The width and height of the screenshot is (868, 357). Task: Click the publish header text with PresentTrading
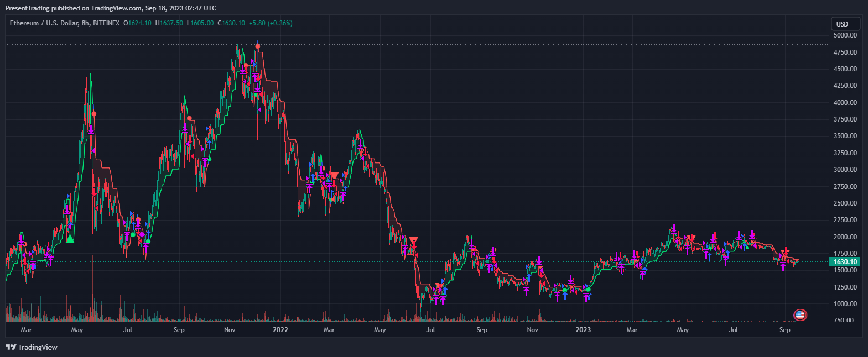click(x=111, y=8)
